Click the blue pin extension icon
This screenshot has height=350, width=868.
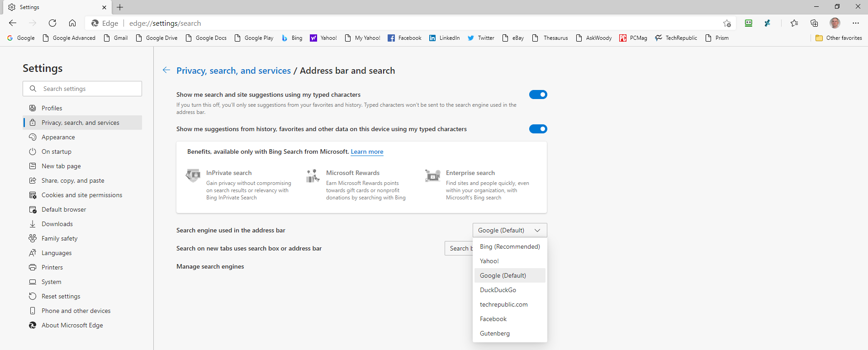tap(768, 23)
